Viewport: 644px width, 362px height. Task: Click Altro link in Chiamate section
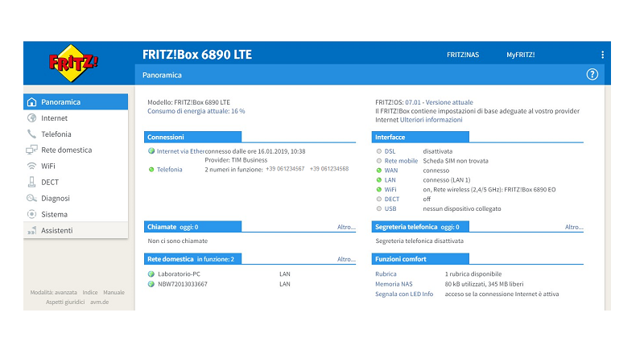(x=346, y=227)
